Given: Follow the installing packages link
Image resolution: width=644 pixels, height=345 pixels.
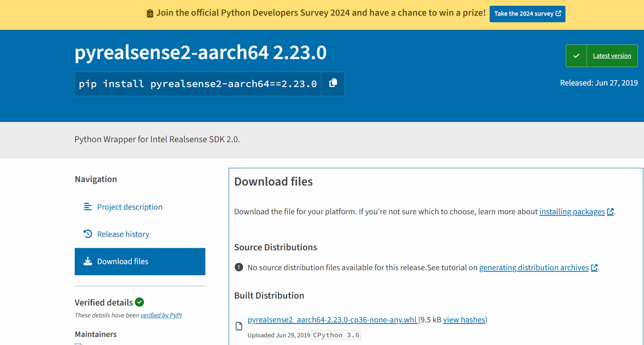Looking at the screenshot, I should 572,212.
